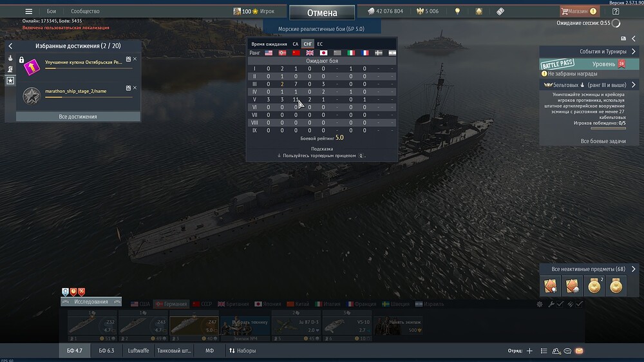Click calendar icon on Улучшение купона achievement
The height and width of the screenshot is (362, 644).
pos(128,59)
